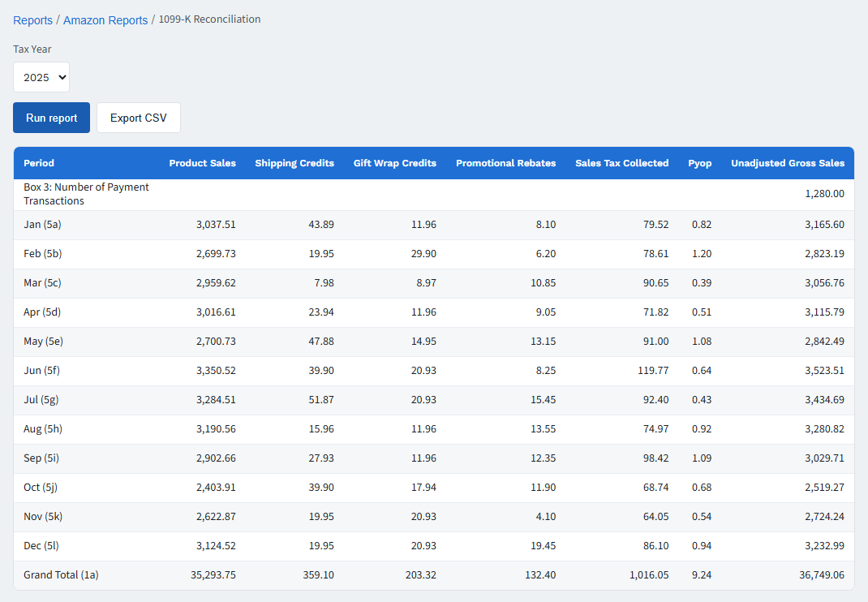
Task: Select the Mar (5c) row label
Action: tap(43, 283)
